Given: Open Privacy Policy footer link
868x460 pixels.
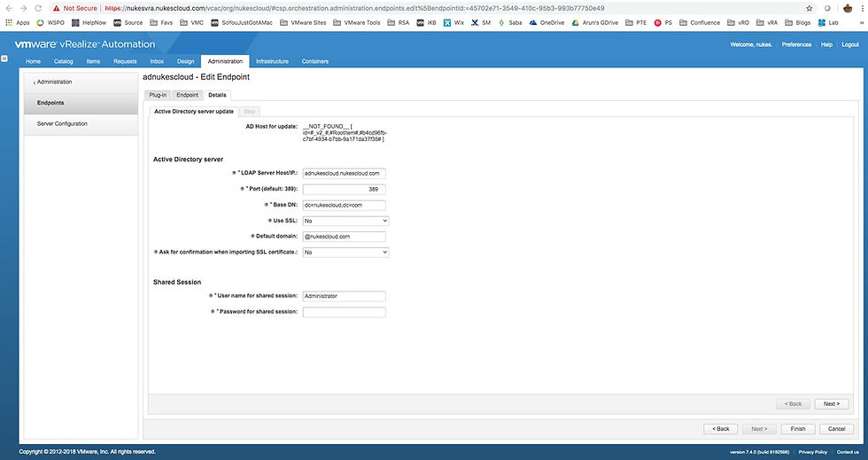Looking at the screenshot, I should (813, 452).
